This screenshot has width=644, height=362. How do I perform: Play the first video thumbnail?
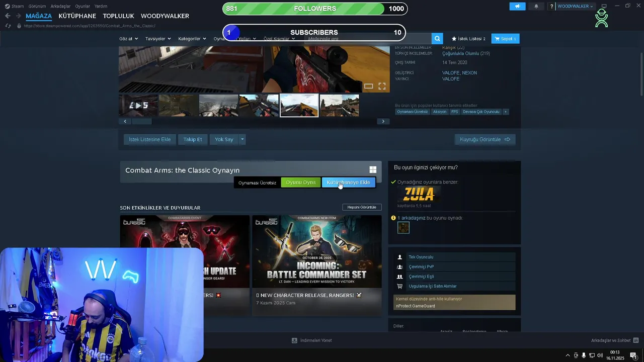[x=138, y=105]
